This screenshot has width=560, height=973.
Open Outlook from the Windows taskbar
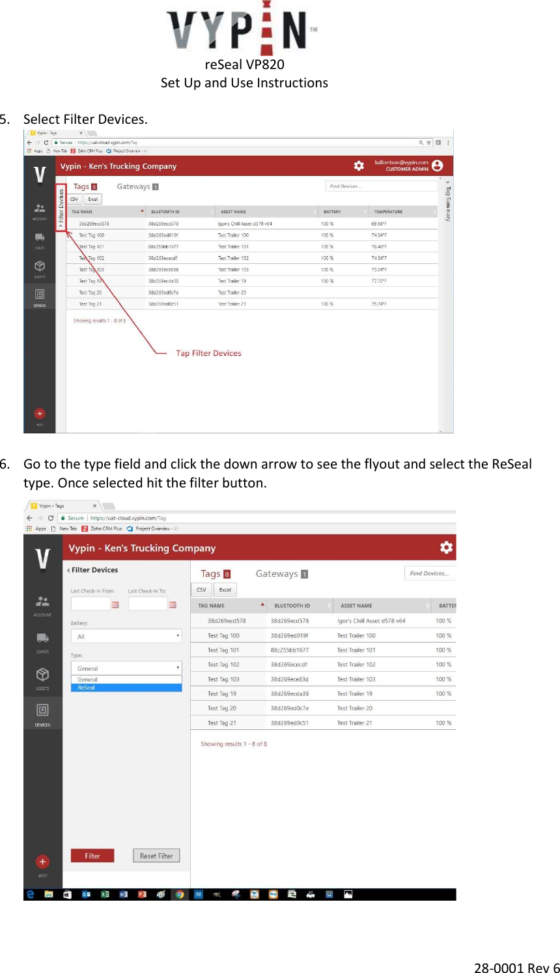click(x=86, y=894)
